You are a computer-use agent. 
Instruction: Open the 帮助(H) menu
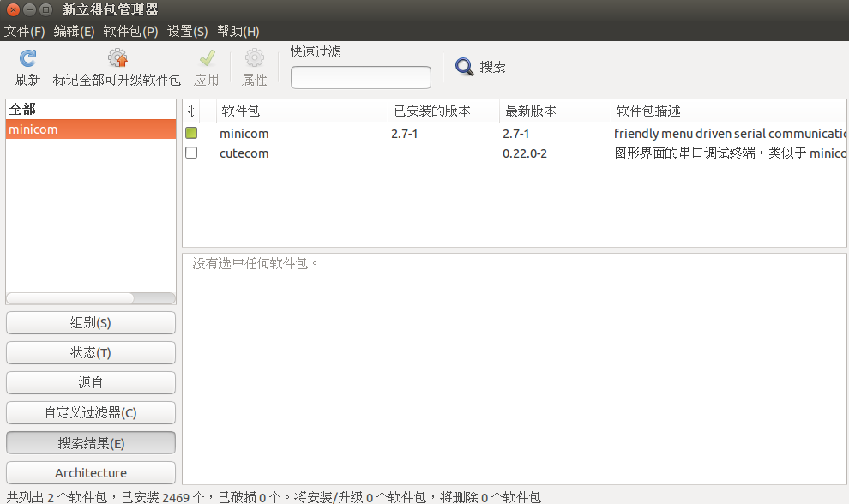click(238, 32)
